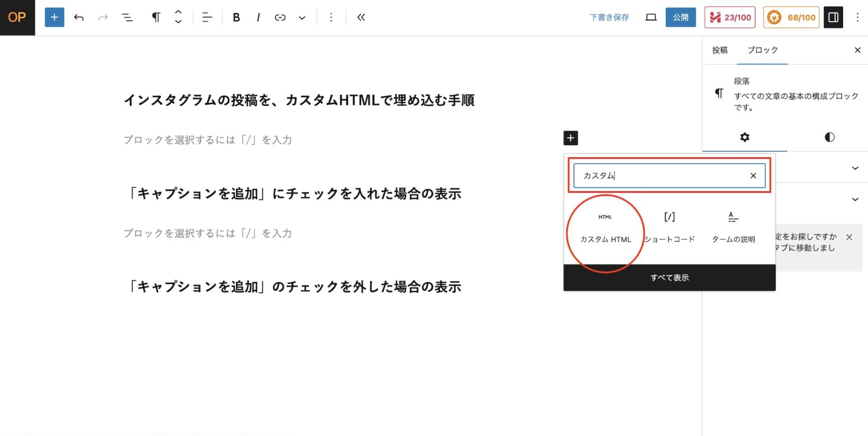The width and height of the screenshot is (868, 436).
Task: Open the editor options kebab menu
Action: 857,17
